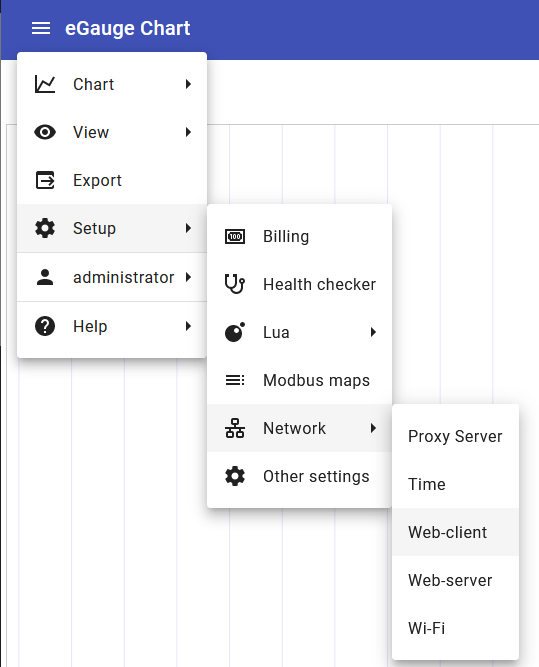
Task: Choose Health checker in Setup submenu
Action: tap(299, 284)
